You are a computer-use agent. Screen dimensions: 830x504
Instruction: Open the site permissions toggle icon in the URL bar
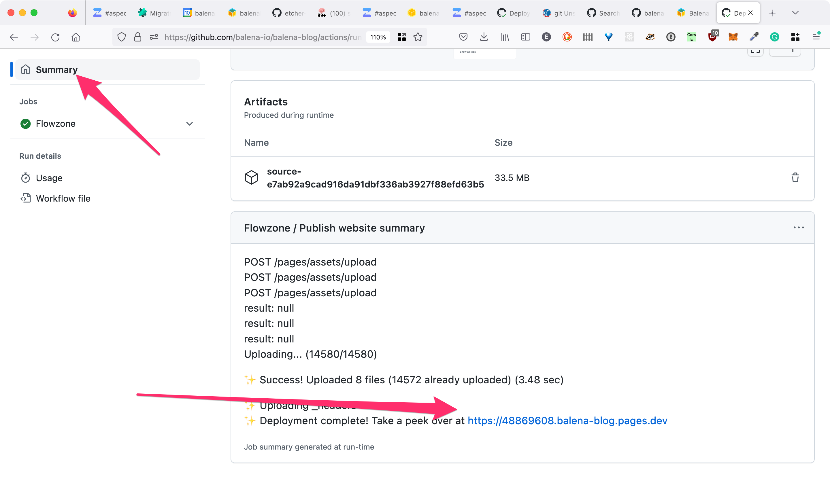[154, 37]
